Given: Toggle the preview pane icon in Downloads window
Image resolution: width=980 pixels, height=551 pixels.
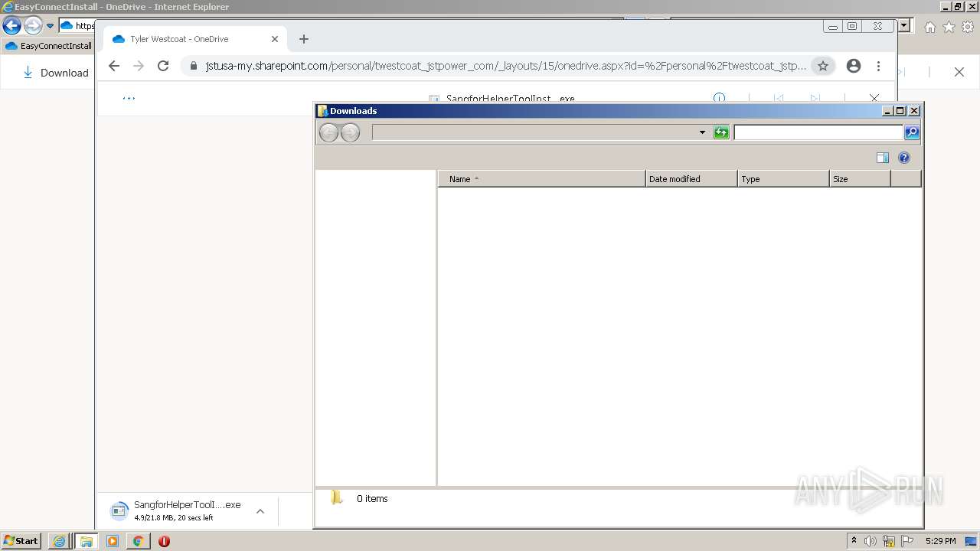Looking at the screenshot, I should tap(883, 158).
